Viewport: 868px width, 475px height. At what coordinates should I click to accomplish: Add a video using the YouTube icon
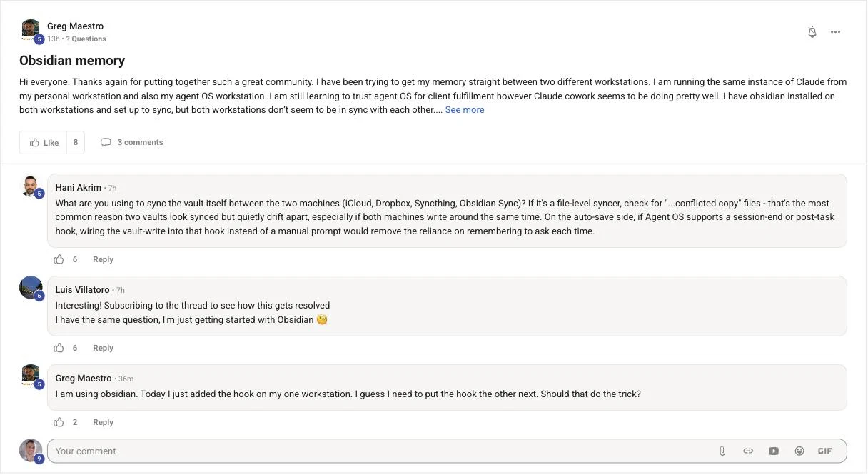click(774, 451)
